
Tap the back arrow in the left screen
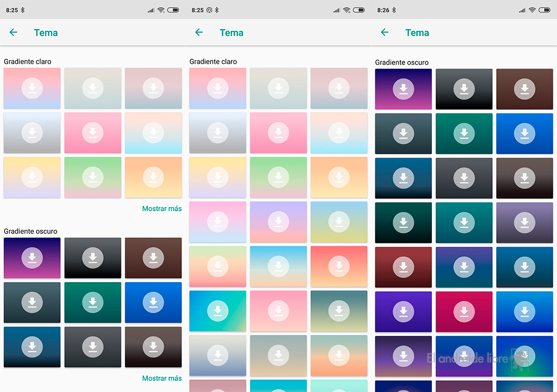point(14,32)
